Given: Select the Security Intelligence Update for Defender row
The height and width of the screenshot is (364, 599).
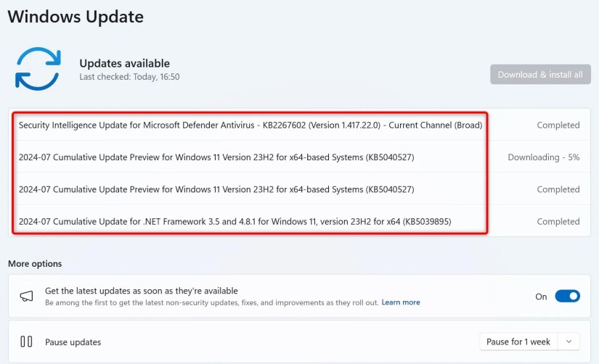Looking at the screenshot, I should point(250,125).
